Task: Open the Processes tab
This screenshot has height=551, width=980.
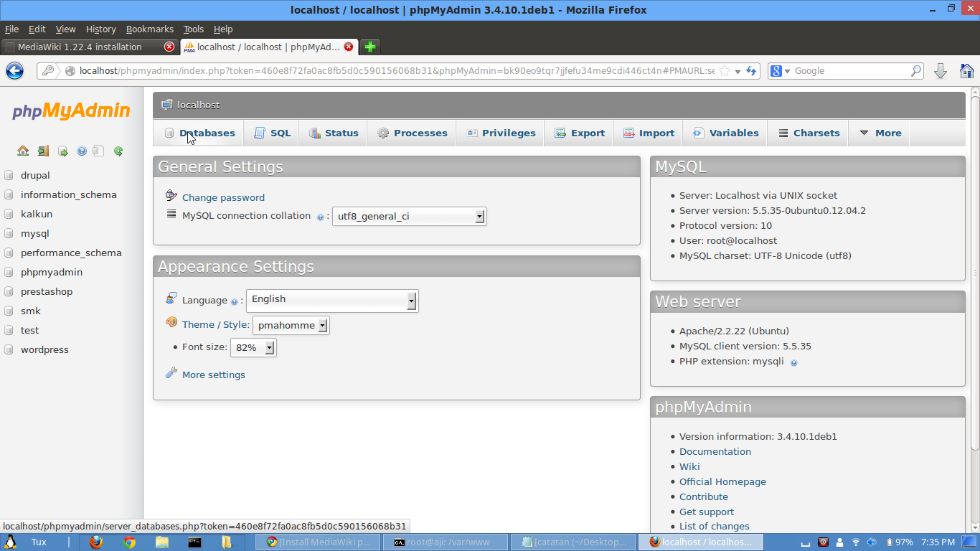Action: pyautogui.click(x=412, y=133)
